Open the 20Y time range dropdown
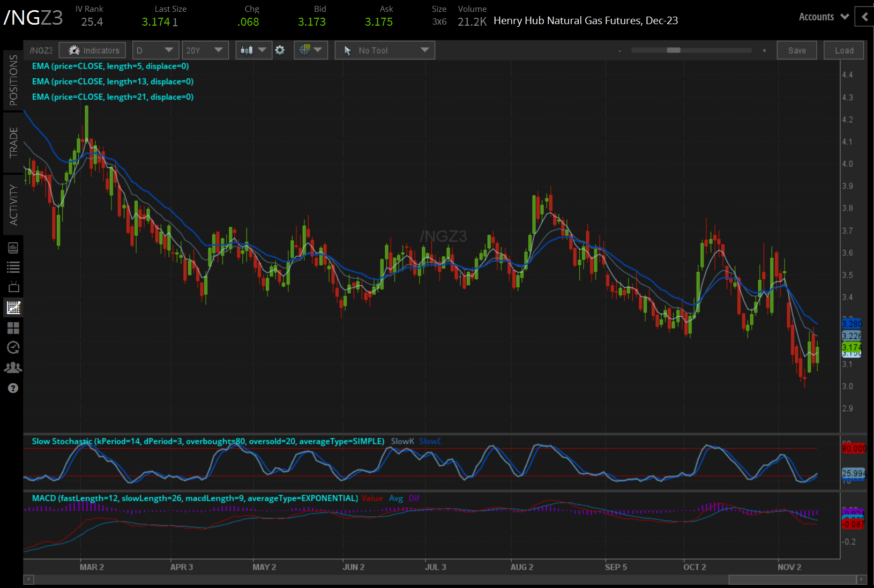 point(205,50)
